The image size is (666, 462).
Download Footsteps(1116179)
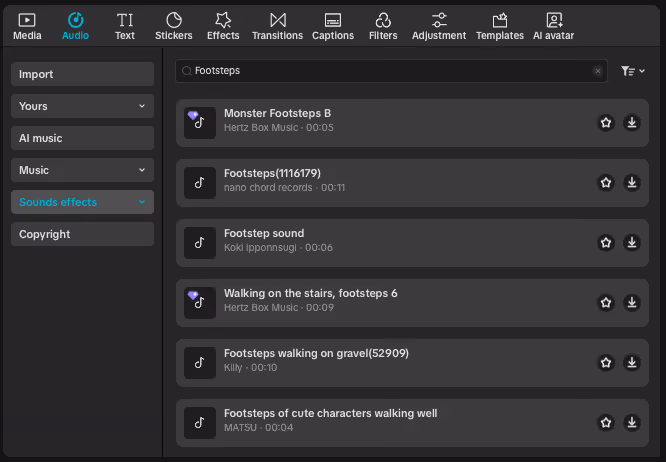[x=632, y=183]
